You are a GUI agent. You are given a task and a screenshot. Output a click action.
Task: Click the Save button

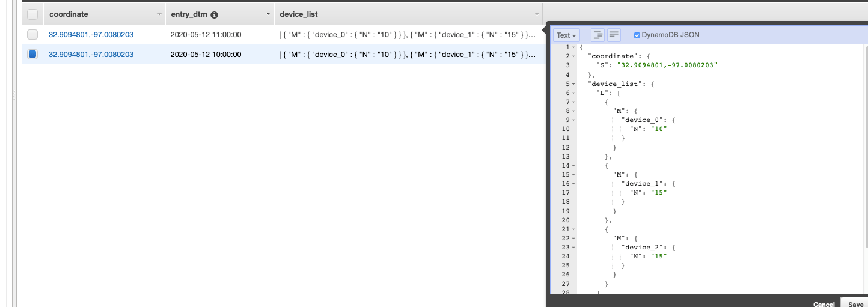point(855,303)
